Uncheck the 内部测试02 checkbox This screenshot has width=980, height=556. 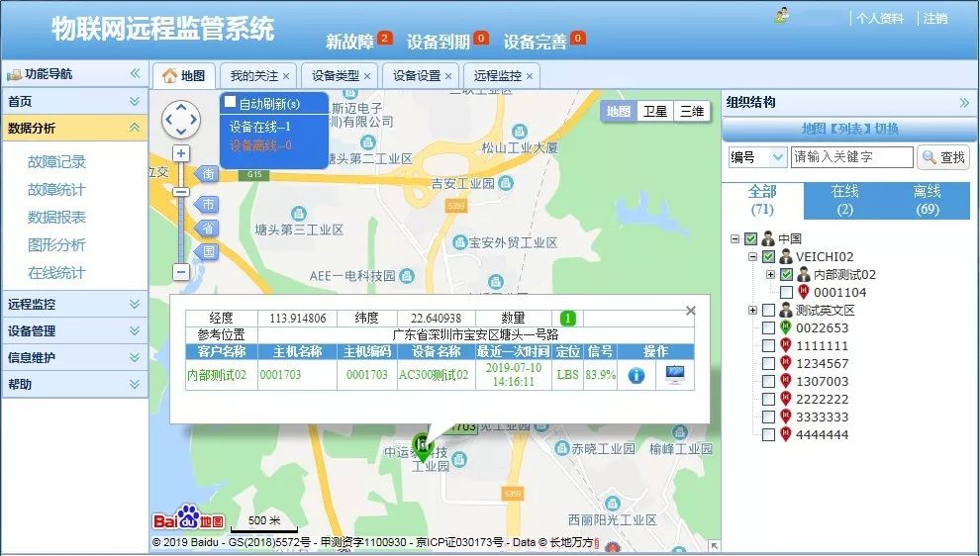tap(786, 274)
